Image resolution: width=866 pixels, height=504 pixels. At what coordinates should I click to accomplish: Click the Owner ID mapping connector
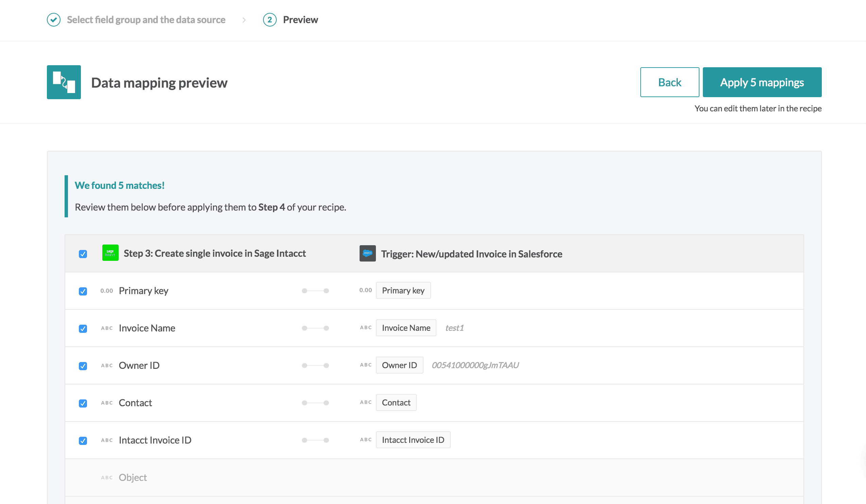pyautogui.click(x=315, y=366)
